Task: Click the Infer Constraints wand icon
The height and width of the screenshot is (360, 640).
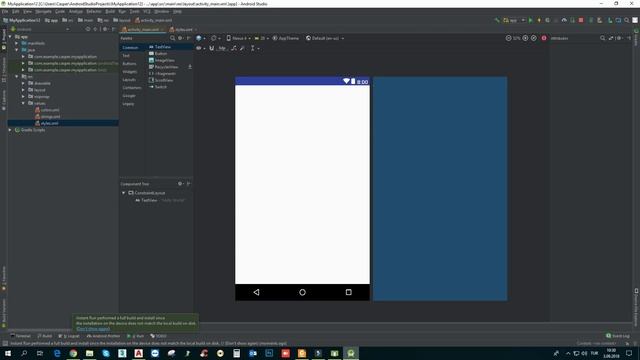Action: [242, 48]
